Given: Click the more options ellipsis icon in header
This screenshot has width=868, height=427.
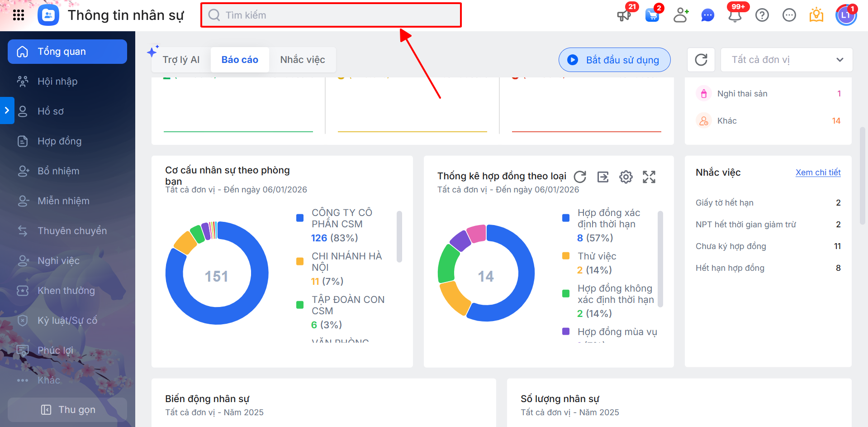Looking at the screenshot, I should pos(789,15).
